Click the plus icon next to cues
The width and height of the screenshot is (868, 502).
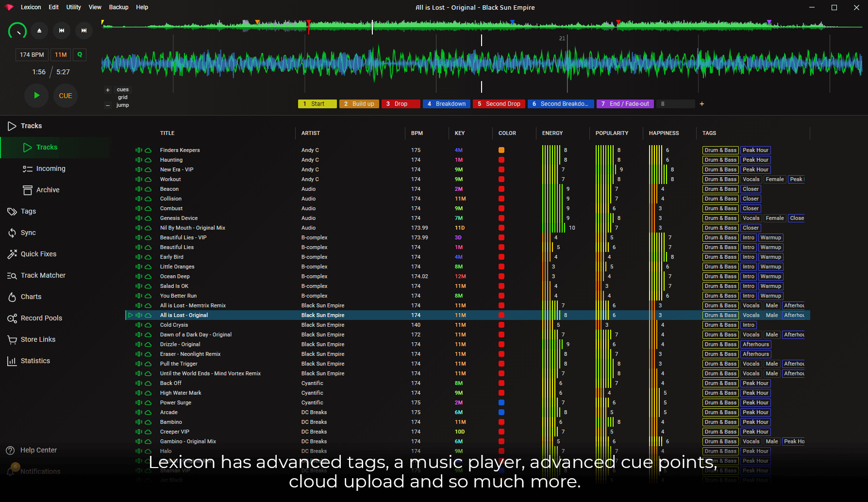(x=108, y=90)
